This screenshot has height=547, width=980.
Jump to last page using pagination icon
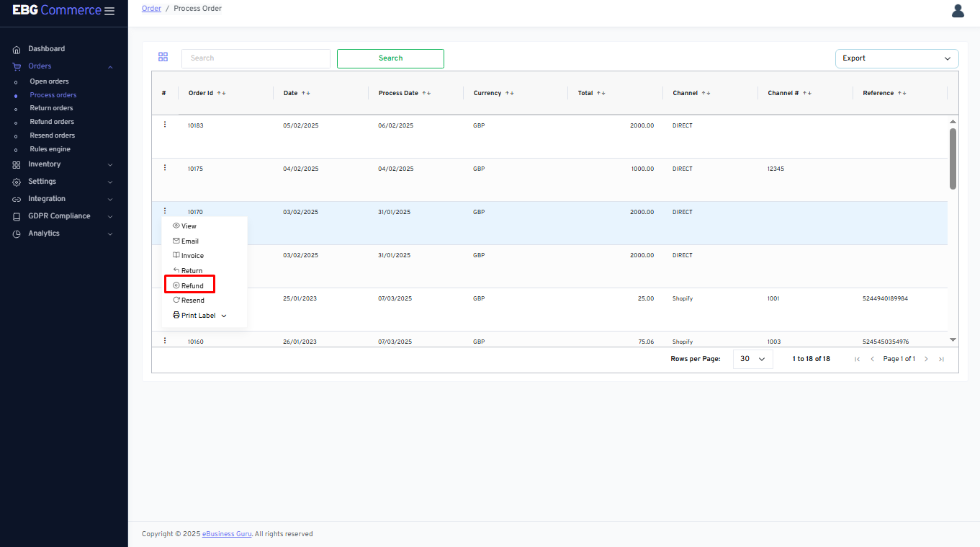click(x=941, y=359)
